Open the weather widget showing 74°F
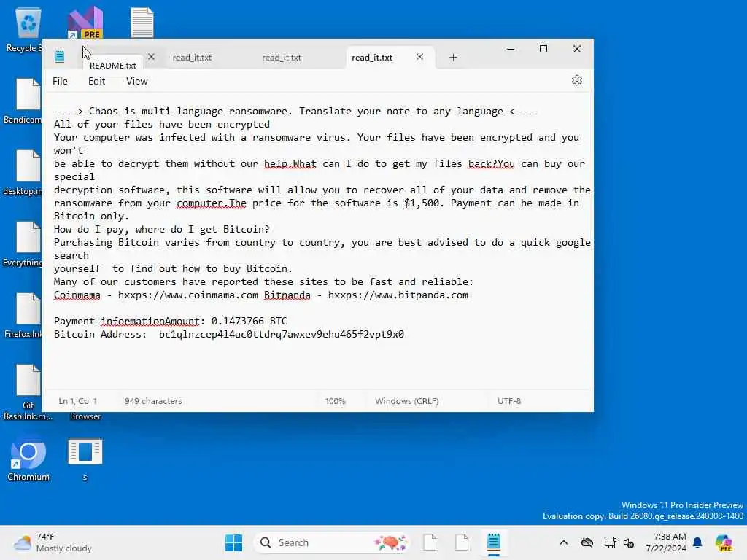The height and width of the screenshot is (560, 747). point(53,542)
